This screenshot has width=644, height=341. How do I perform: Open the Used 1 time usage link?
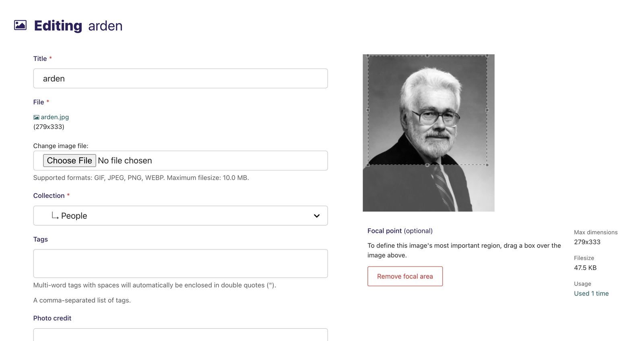click(x=591, y=293)
